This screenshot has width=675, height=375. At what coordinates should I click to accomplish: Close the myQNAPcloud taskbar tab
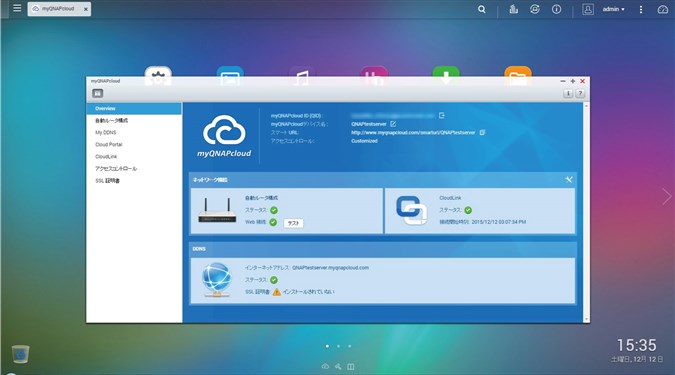click(86, 9)
